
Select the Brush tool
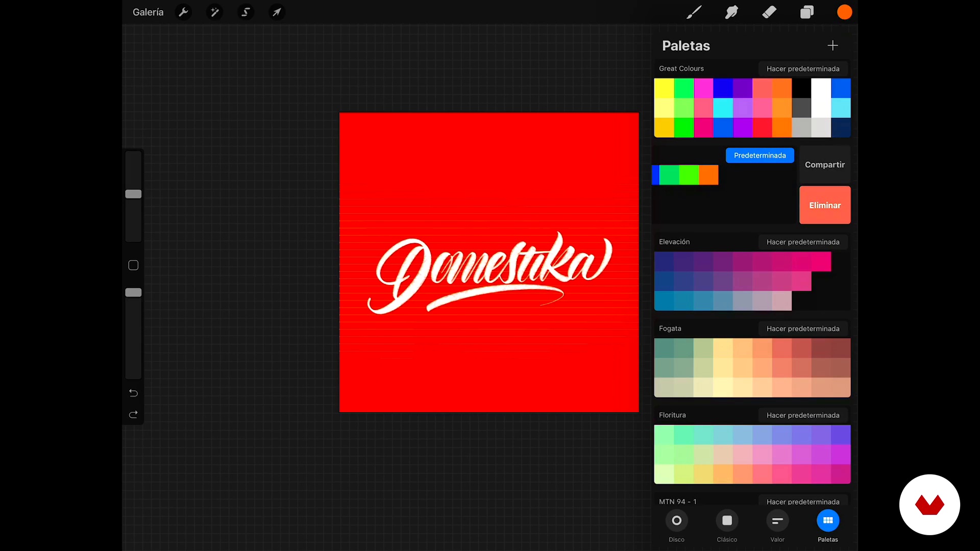coord(694,12)
